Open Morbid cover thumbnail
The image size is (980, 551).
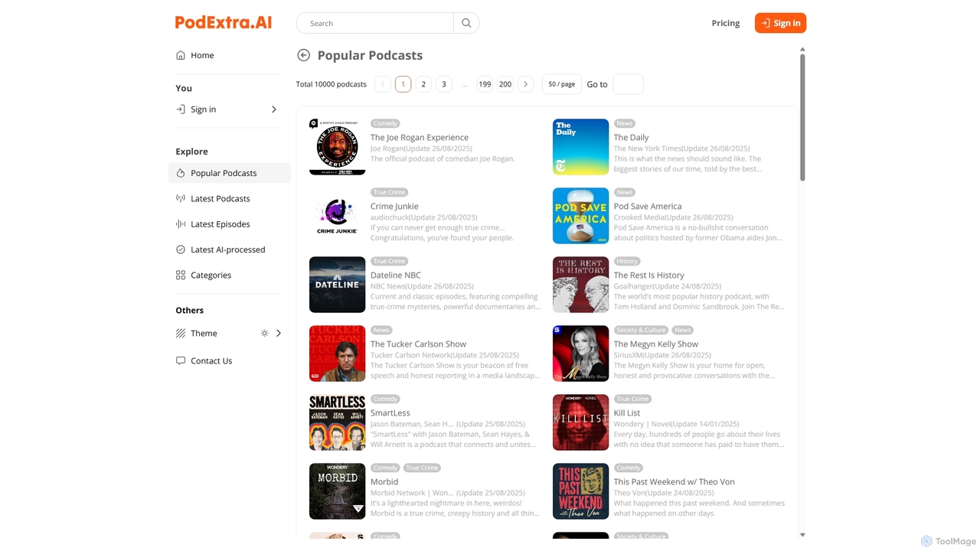click(338, 491)
